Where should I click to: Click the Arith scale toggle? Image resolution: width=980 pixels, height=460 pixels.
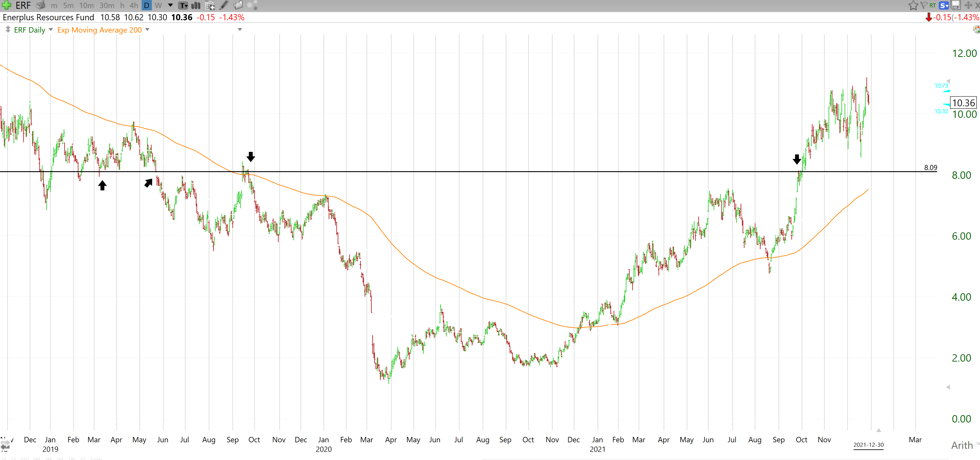(x=962, y=445)
